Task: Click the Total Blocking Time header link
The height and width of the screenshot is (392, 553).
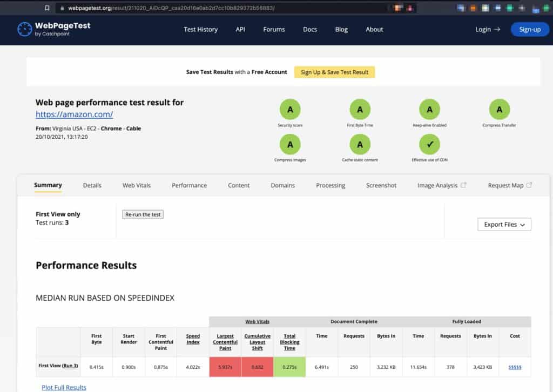Action: click(289, 342)
